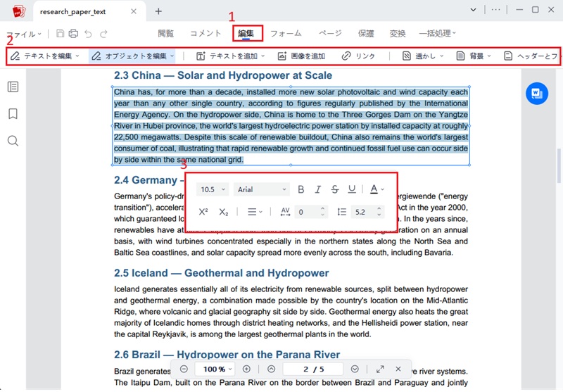This screenshot has height=392, width=563.
Task: Expand the title bar chevron dropdown
Action: pyautogui.click(x=473, y=10)
